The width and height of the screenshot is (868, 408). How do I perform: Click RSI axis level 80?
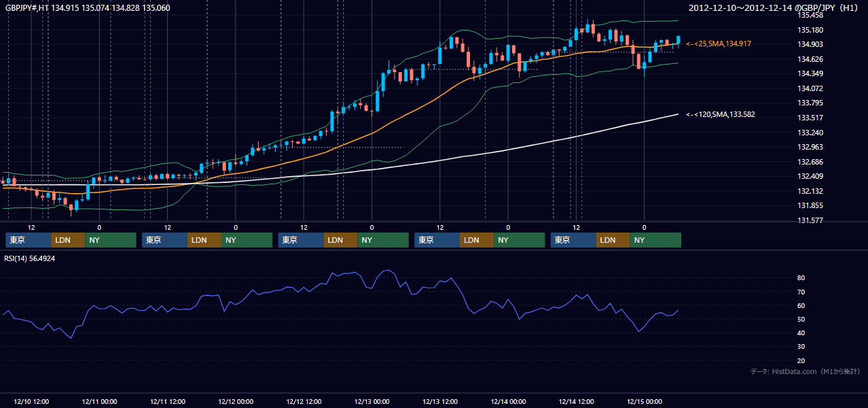(x=801, y=278)
